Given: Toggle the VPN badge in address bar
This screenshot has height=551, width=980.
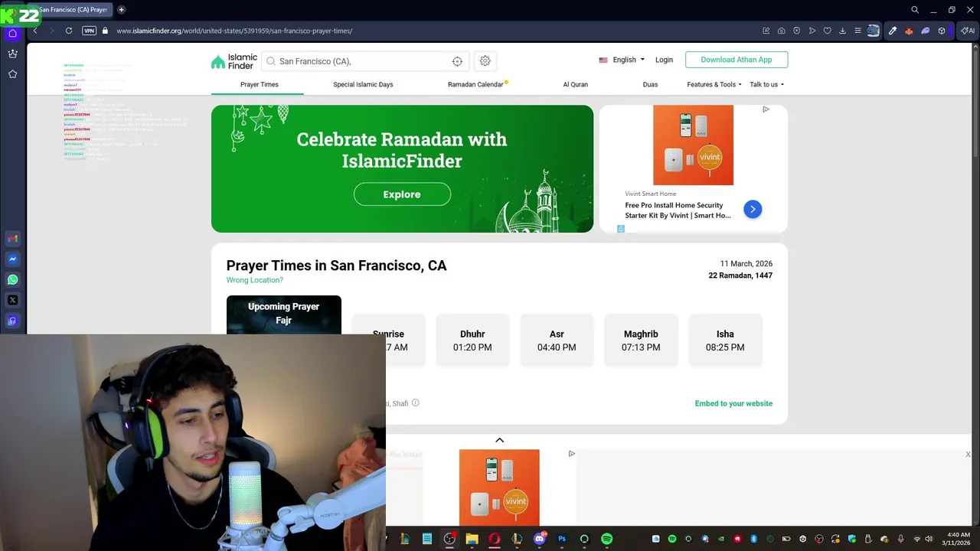Looking at the screenshot, I should coord(89,31).
